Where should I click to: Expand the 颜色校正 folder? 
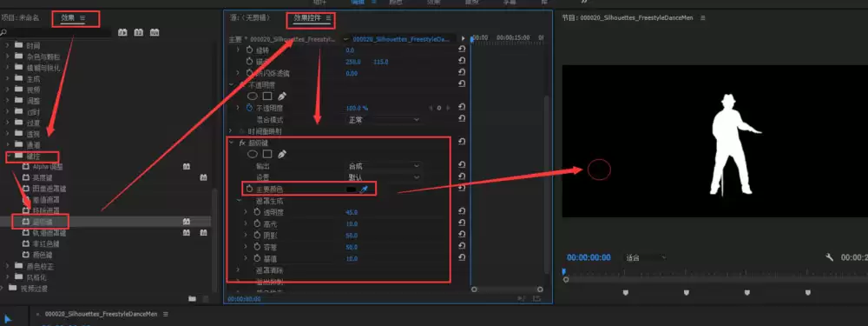[x=8, y=266]
